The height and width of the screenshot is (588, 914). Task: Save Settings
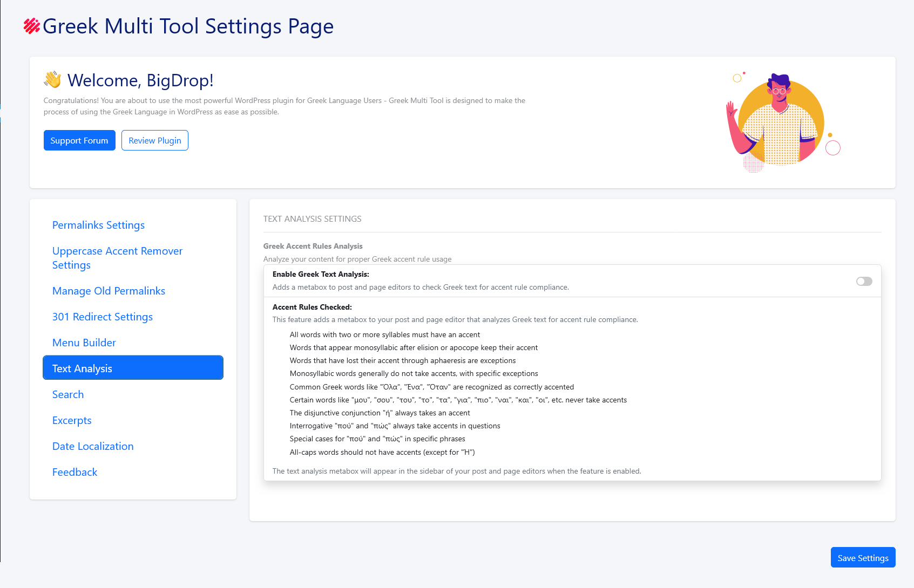coord(863,558)
